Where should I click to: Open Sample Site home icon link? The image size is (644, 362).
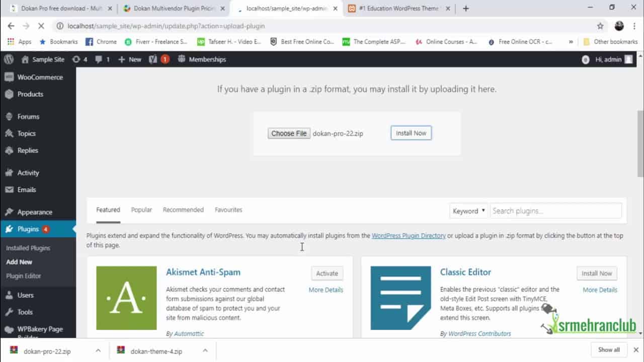coord(43,59)
